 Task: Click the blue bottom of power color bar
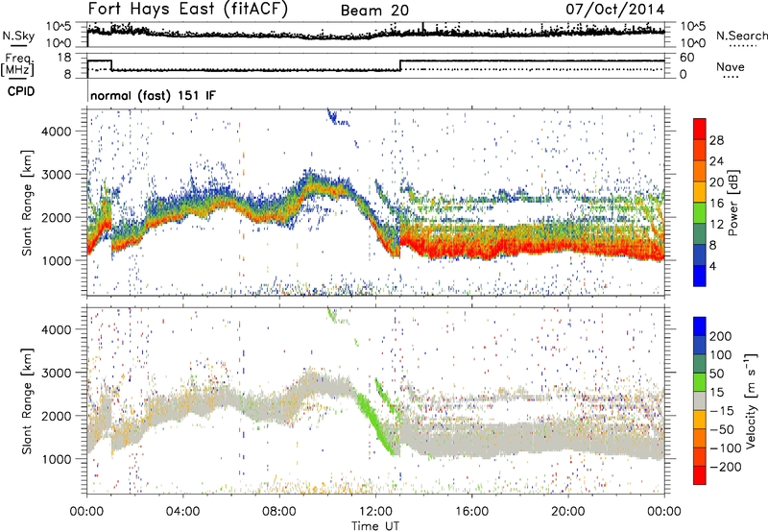(700, 276)
